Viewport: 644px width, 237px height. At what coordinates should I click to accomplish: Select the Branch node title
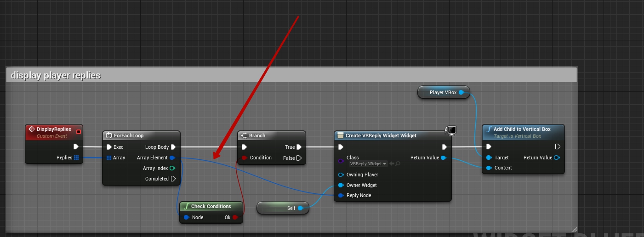[257, 135]
